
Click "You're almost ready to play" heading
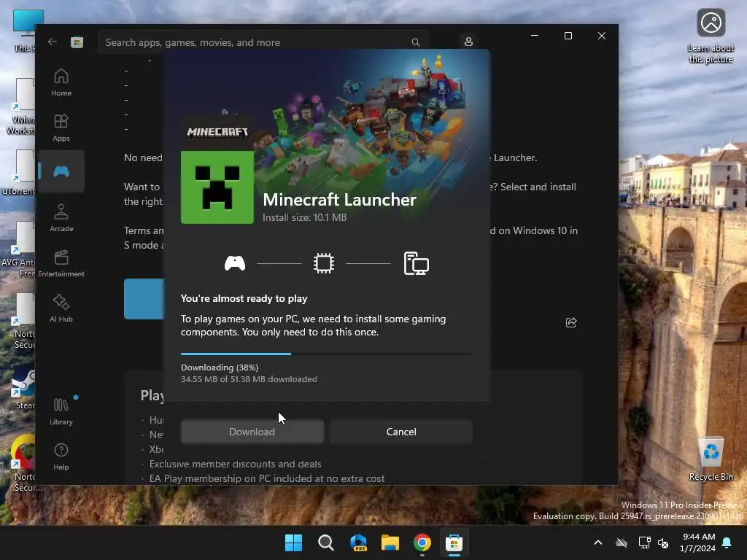244,298
